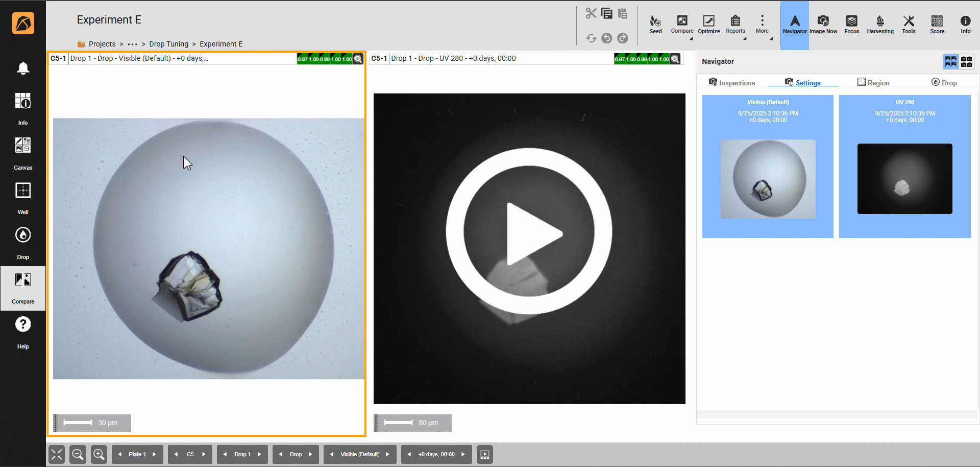
Task: Toggle the Navigator panel button
Action: click(794, 24)
